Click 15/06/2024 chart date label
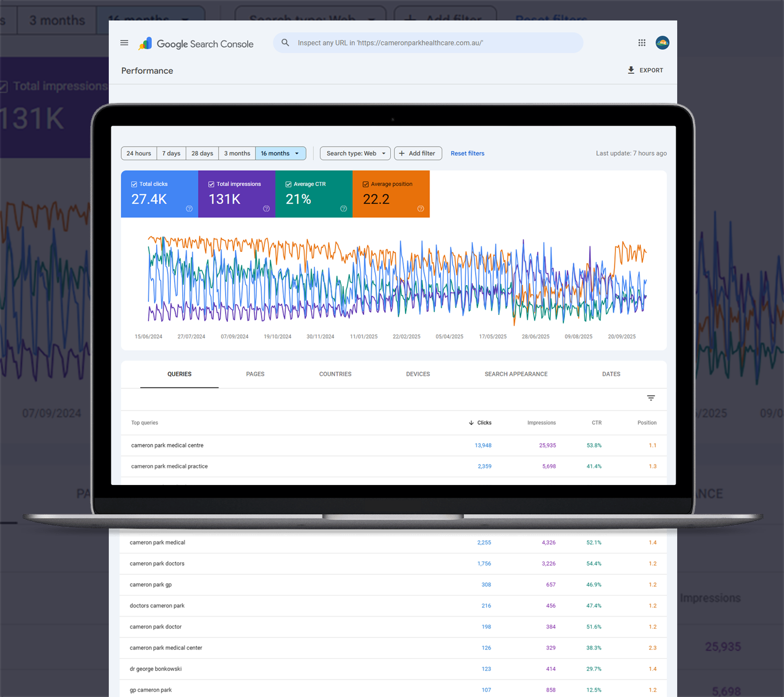Viewport: 784px width, 697px height. tap(148, 337)
